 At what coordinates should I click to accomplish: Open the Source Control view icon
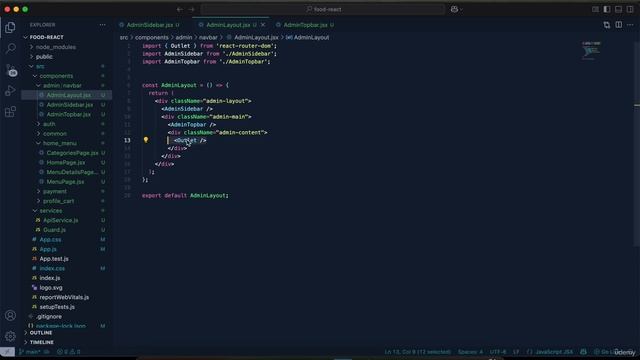point(11,70)
